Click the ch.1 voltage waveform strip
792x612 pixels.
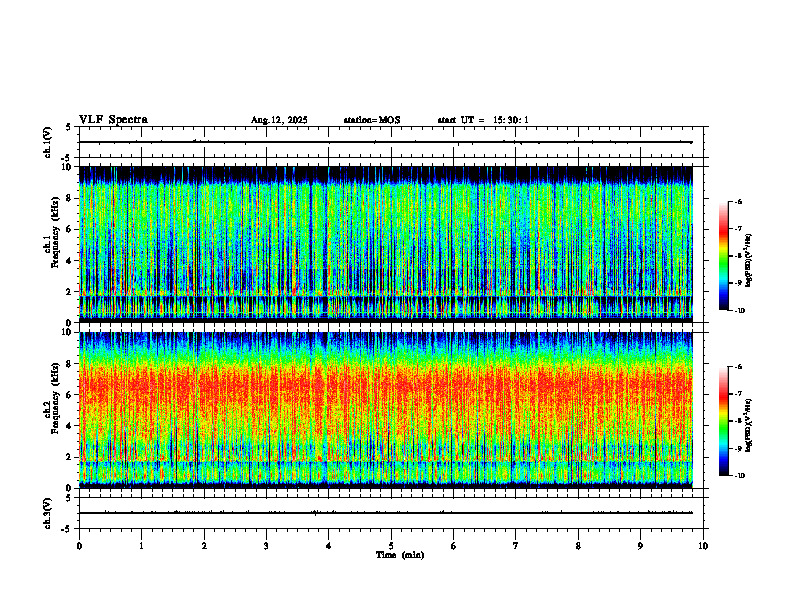click(391, 142)
